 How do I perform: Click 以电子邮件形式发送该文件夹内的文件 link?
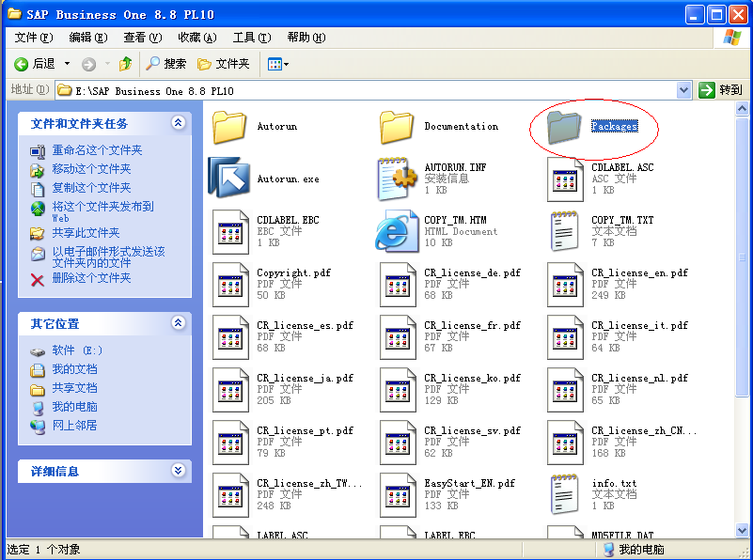[108, 257]
